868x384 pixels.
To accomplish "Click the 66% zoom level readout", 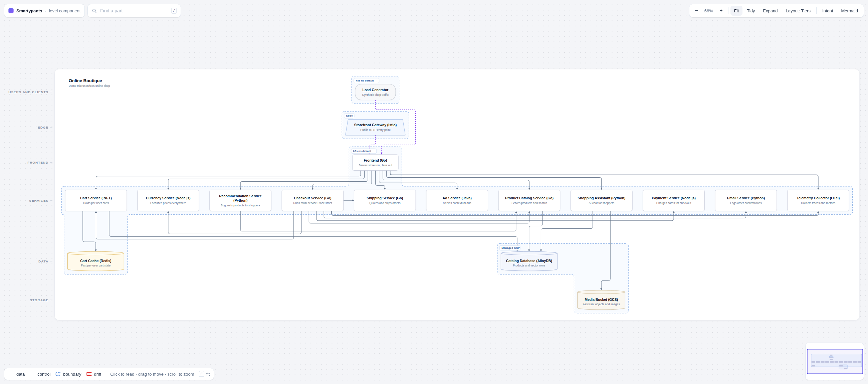I will (x=708, y=11).
